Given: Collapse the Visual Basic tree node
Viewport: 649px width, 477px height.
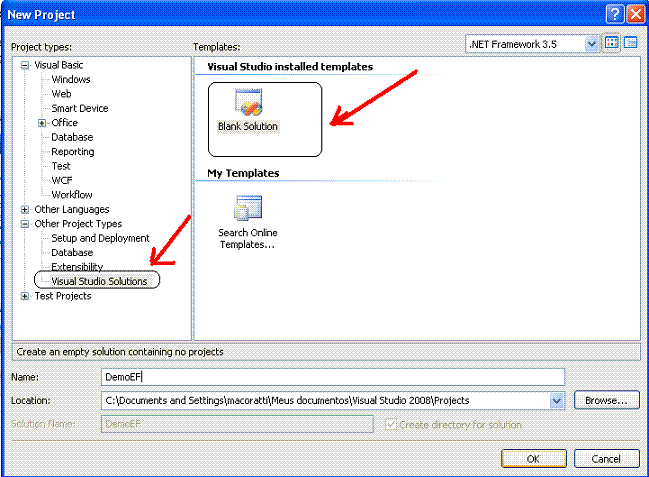Looking at the screenshot, I should 25,65.
